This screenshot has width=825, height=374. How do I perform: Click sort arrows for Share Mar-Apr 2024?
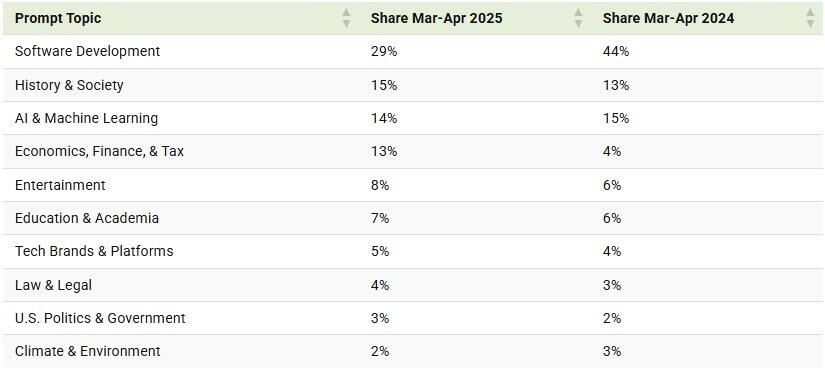coord(810,18)
